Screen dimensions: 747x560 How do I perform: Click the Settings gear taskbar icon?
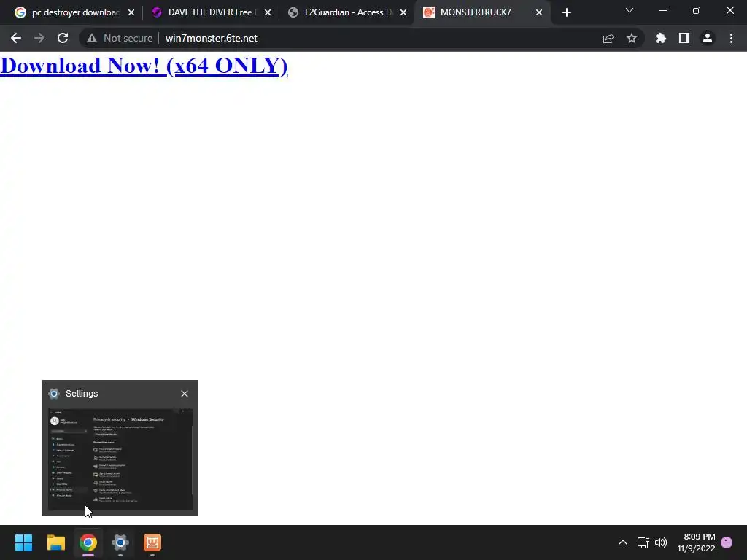[120, 542]
